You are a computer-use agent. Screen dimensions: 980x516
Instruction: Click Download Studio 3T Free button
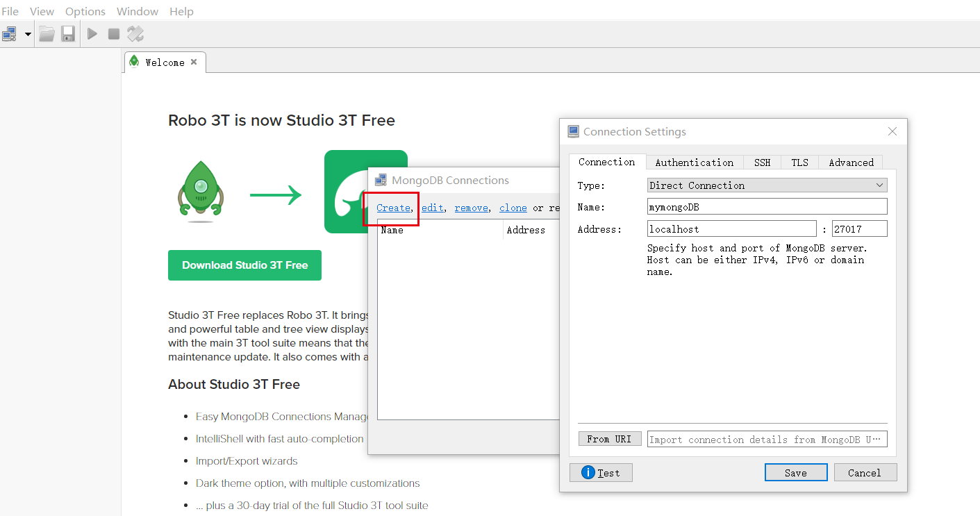pyautogui.click(x=244, y=265)
